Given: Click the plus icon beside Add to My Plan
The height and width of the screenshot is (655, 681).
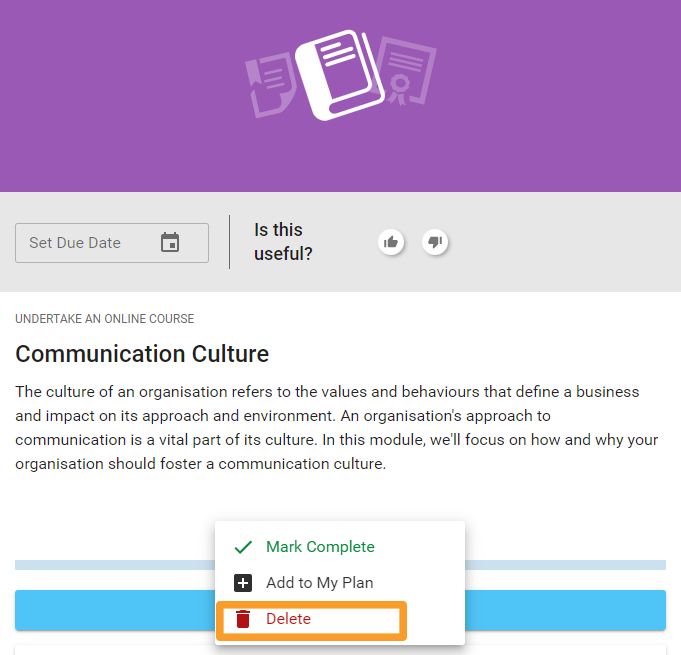Looking at the screenshot, I should coord(243,583).
